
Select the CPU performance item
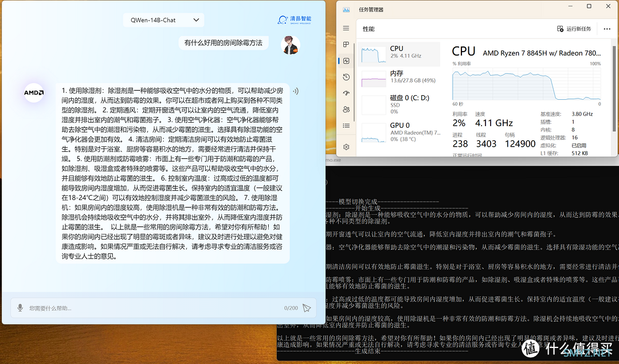pyautogui.click(x=399, y=54)
